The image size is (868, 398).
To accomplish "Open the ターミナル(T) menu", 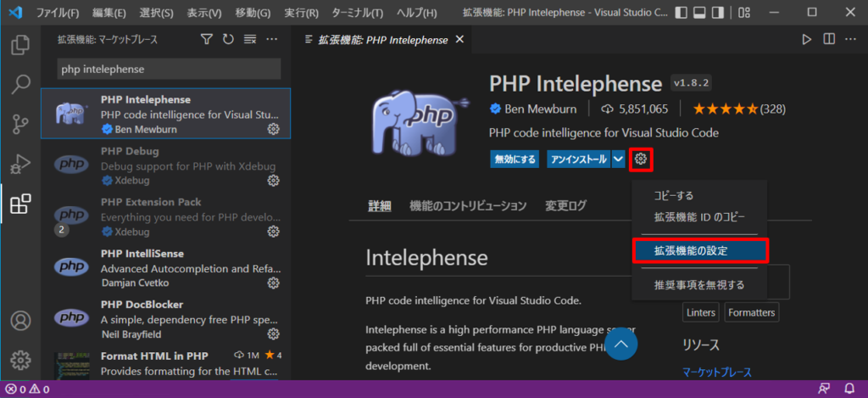I will coord(358,12).
